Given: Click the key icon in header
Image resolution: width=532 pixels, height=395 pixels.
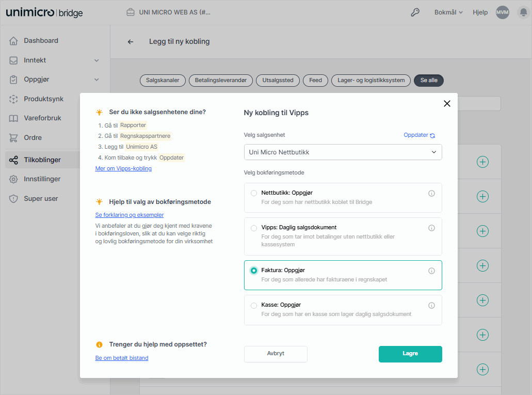Looking at the screenshot, I should click(x=415, y=12).
